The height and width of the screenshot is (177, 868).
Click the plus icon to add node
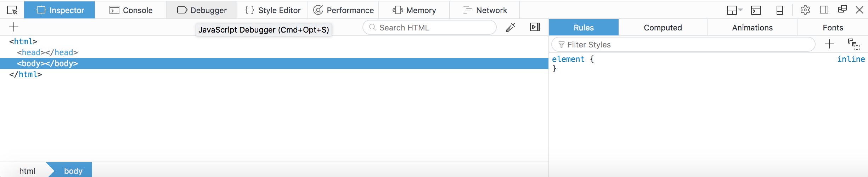click(x=14, y=27)
